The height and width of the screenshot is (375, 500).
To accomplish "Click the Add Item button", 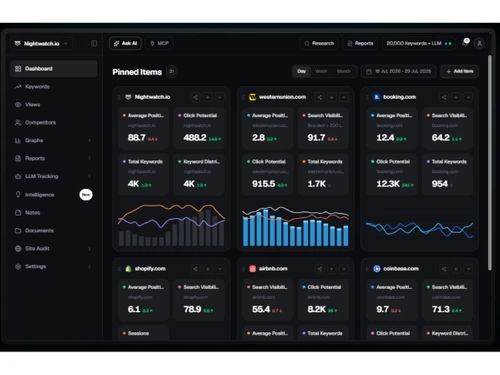I will [460, 71].
